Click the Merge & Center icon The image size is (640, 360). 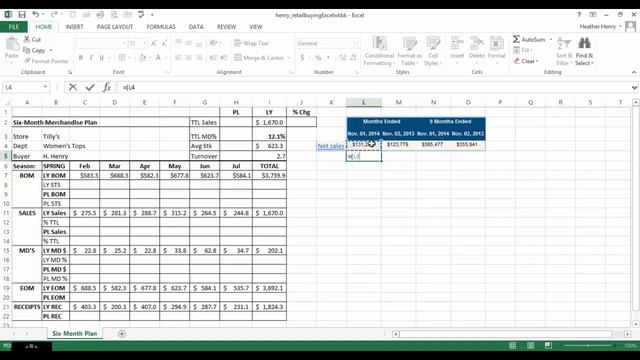click(x=259, y=58)
